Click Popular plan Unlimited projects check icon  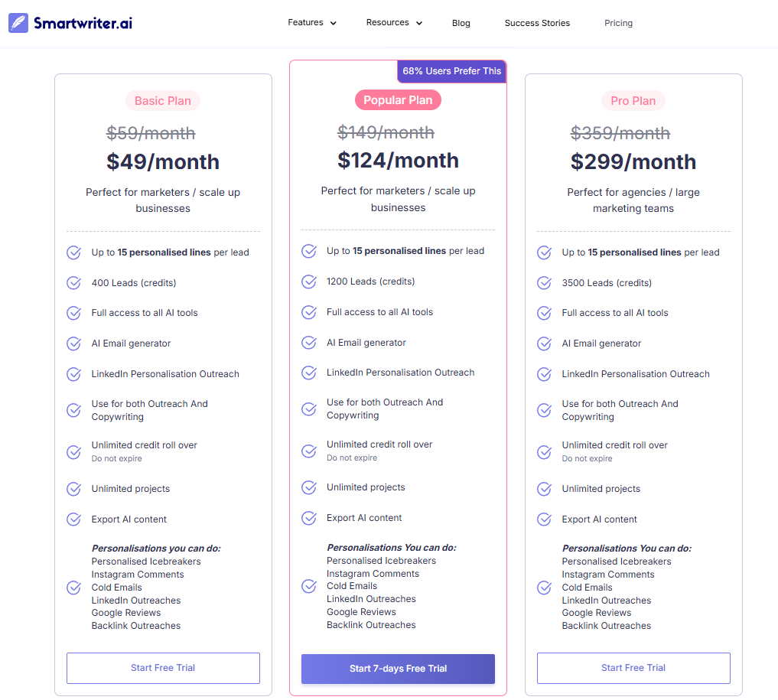[309, 487]
